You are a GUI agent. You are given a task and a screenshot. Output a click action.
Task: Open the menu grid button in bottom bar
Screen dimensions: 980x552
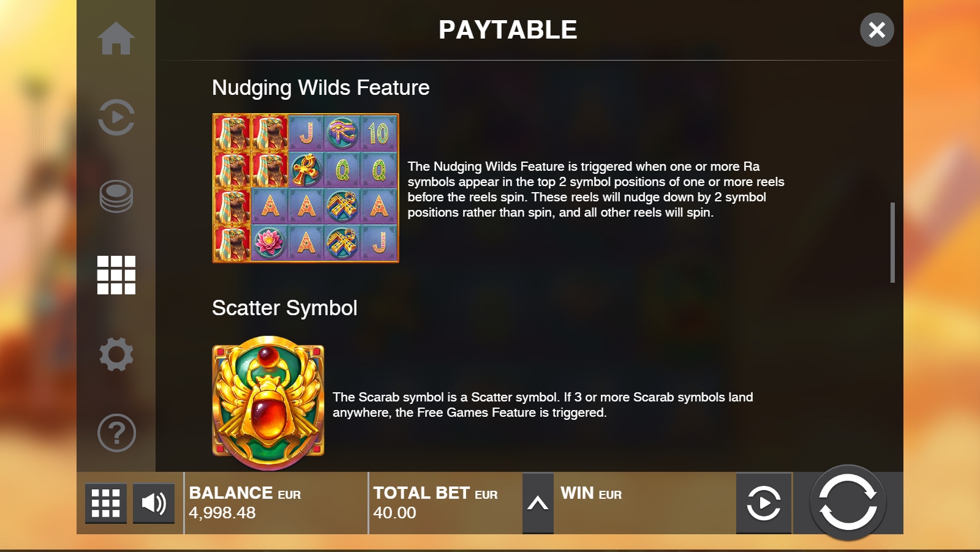coord(105,503)
